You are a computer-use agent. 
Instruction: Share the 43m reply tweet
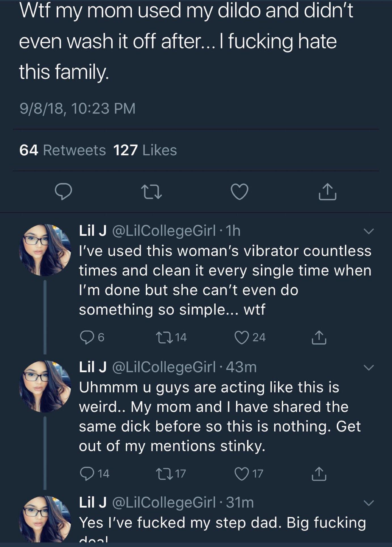(319, 473)
